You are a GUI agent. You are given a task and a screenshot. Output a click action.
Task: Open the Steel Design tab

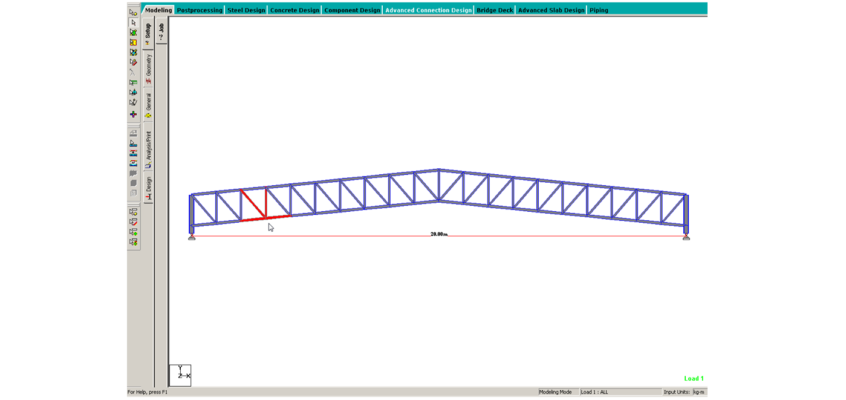coord(246,10)
